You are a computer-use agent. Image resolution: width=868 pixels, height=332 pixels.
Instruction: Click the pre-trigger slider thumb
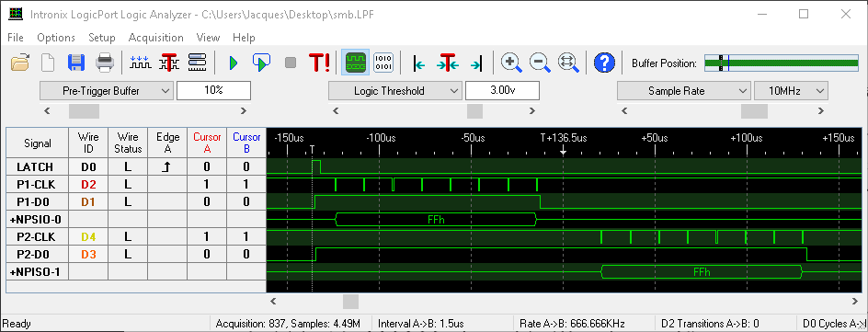[x=85, y=111]
